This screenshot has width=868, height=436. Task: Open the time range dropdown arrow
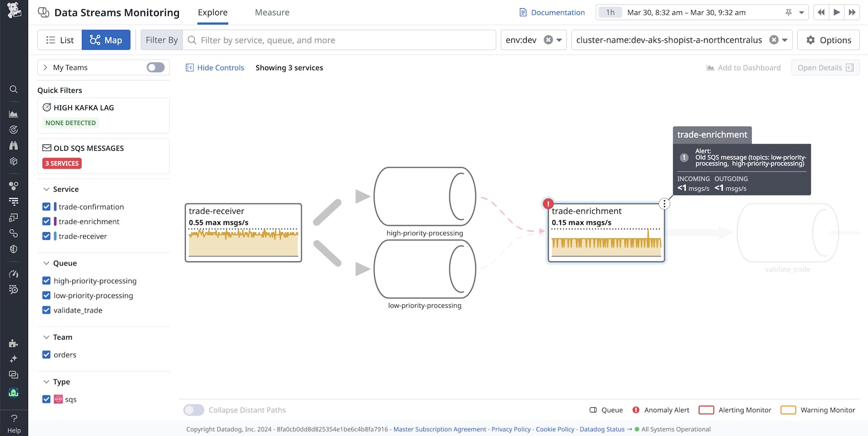(801, 12)
